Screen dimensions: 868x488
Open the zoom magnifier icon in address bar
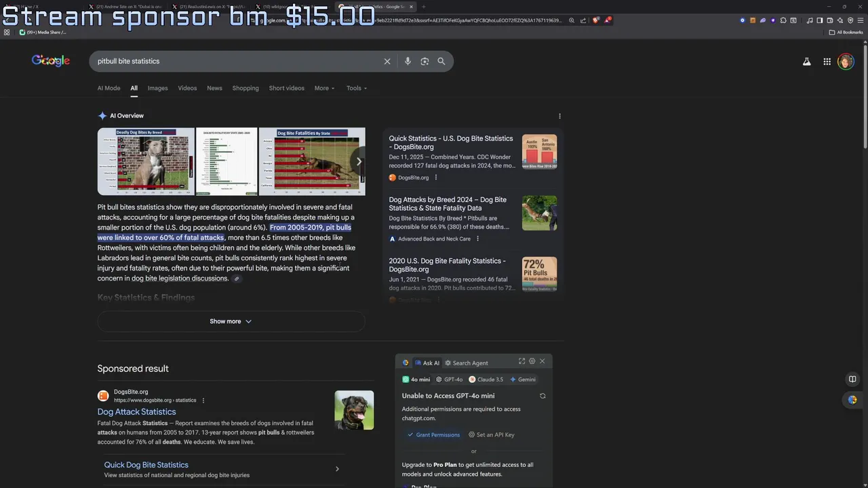(x=572, y=20)
